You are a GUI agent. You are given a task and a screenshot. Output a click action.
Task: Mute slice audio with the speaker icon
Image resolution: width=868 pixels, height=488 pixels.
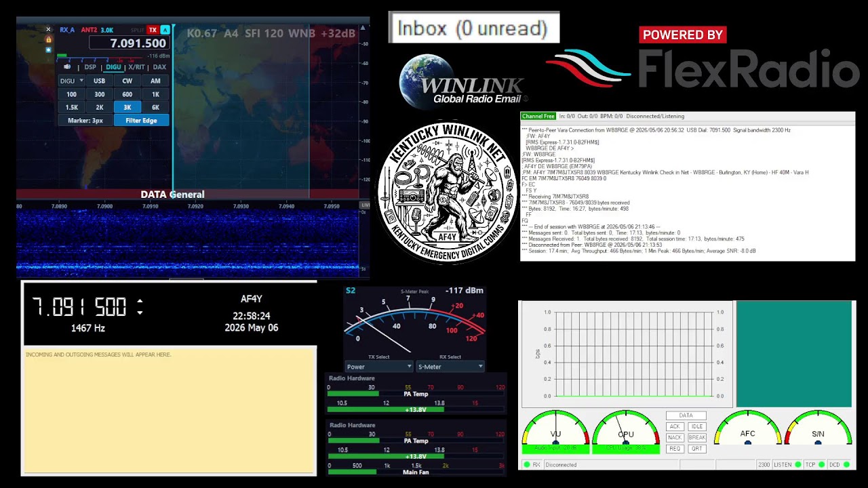tap(67, 67)
